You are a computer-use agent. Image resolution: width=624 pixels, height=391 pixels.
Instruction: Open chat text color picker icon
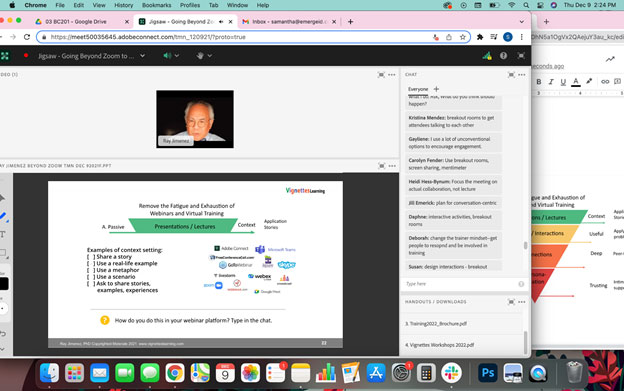click(521, 284)
